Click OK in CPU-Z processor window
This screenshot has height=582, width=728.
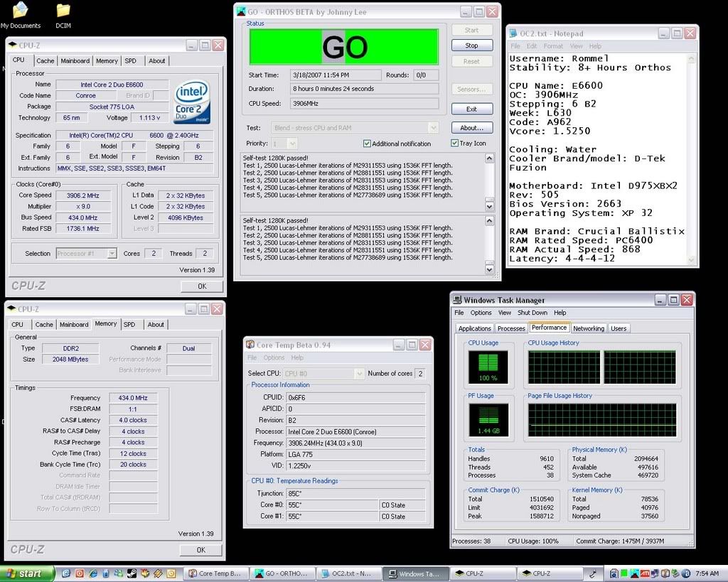point(202,286)
